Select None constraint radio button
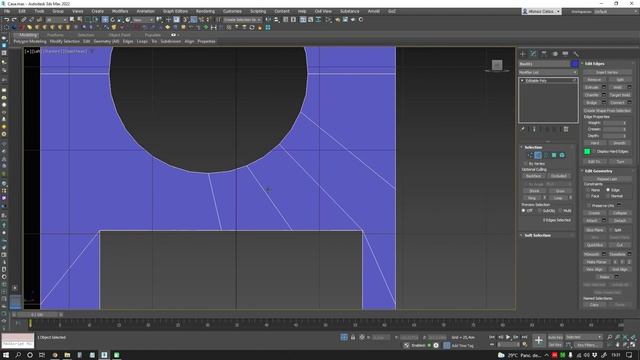 (x=588, y=190)
